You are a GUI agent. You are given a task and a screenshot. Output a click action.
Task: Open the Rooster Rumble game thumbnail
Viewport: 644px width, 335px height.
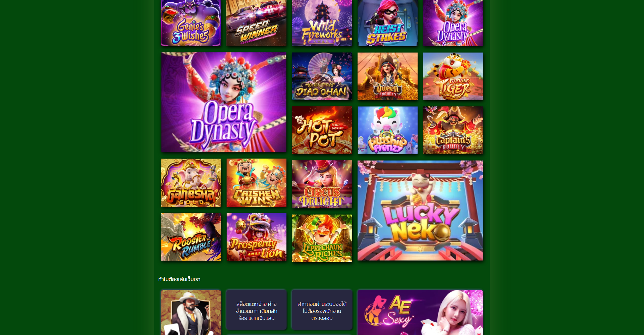click(x=191, y=237)
